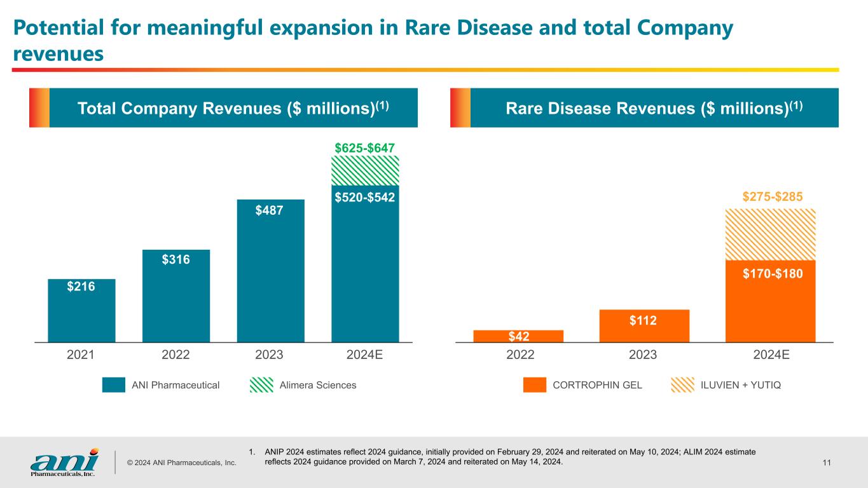868x488 pixels.
Task: Click the CORTROPHIN GEL orange legend swatch
Action: [x=535, y=385]
